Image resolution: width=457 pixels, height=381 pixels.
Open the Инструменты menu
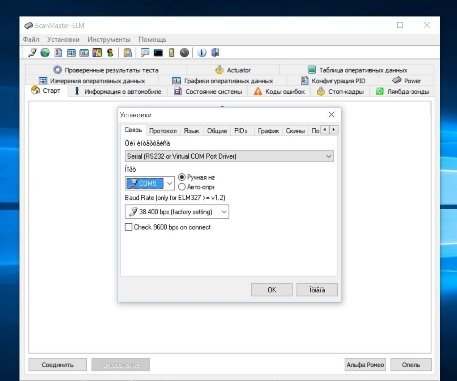coord(109,39)
